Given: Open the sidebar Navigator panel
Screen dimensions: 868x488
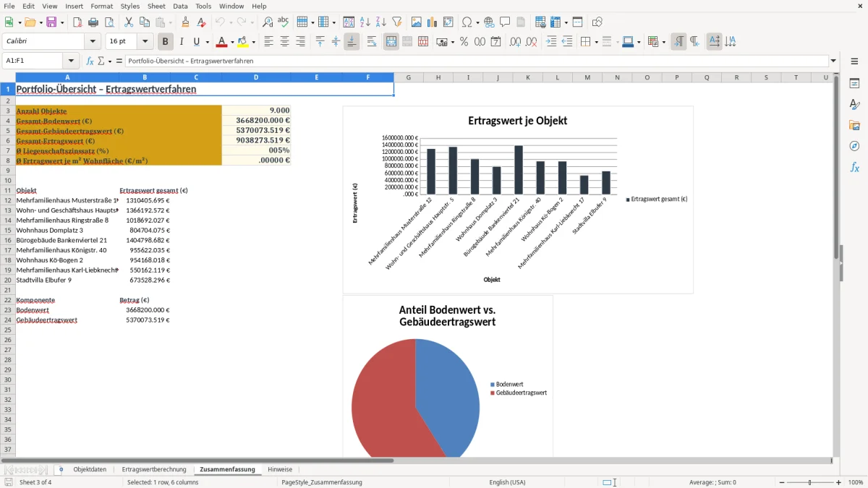Looking at the screenshot, I should [854, 146].
